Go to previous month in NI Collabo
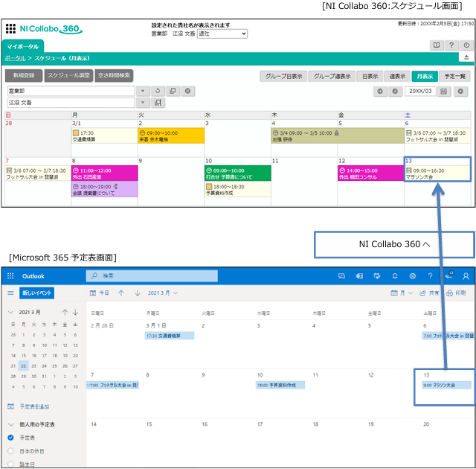The height and width of the screenshot is (469, 476). click(380, 91)
